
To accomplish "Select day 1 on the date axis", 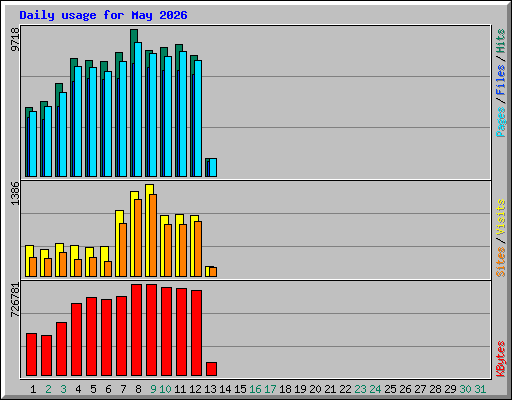I will tap(33, 389).
